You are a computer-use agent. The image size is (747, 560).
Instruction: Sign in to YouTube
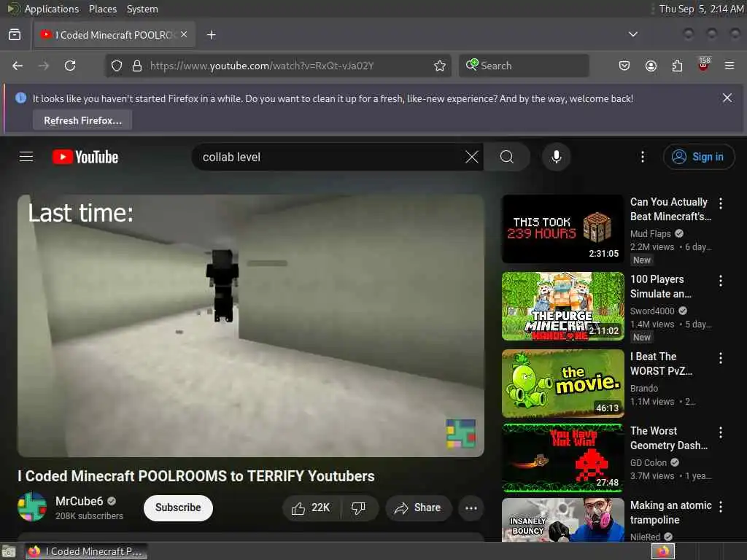(698, 157)
